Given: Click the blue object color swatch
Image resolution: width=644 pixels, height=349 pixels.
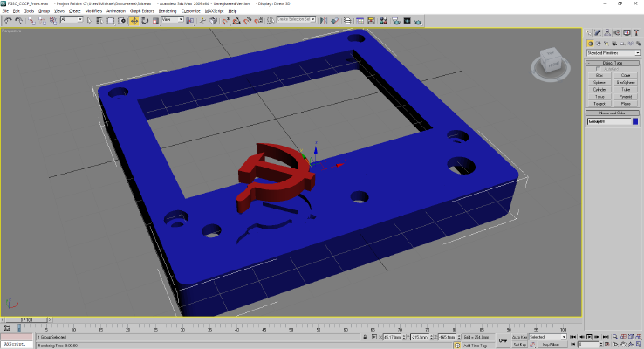Looking at the screenshot, I should [635, 121].
